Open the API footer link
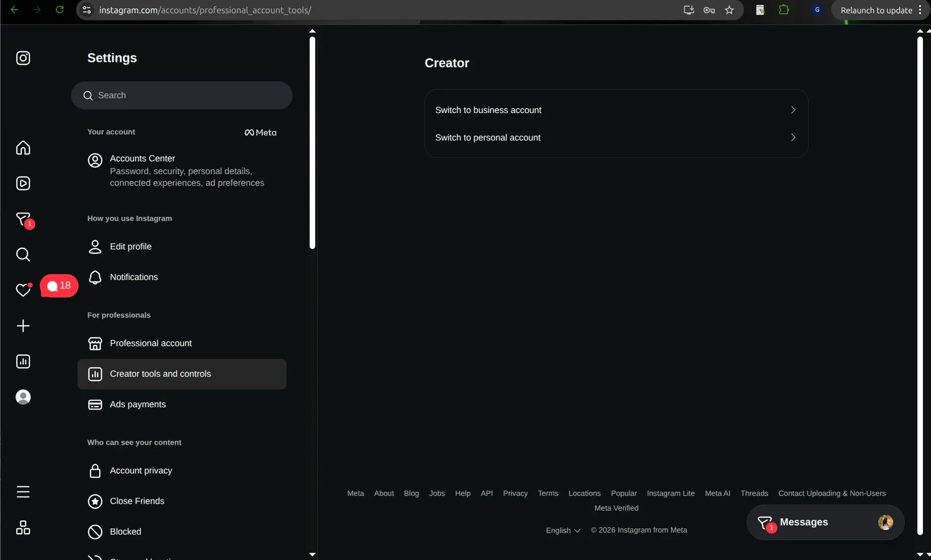931x560 pixels. [487, 494]
